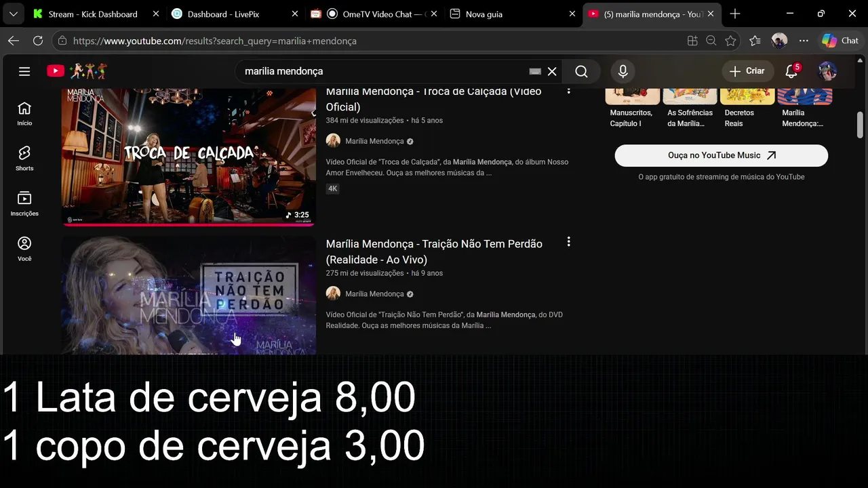Open the favorites list
This screenshot has height=488, width=868.
click(x=755, y=41)
